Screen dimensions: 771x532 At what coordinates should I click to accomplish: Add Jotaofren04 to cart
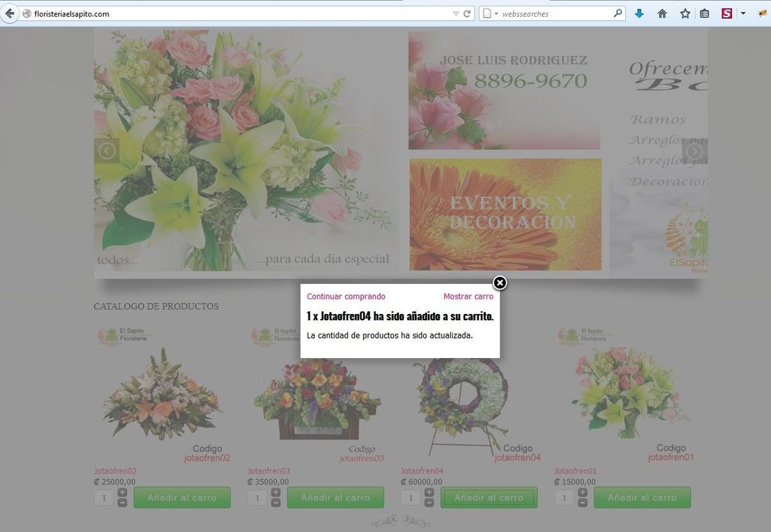[x=489, y=498]
